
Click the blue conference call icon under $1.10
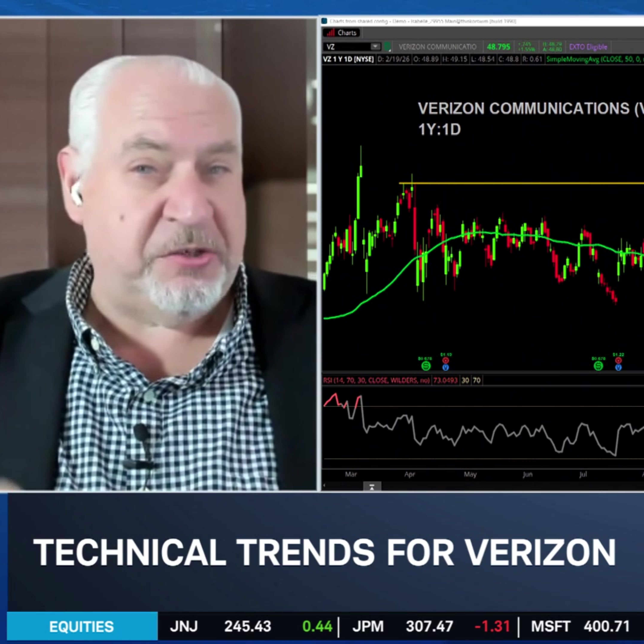(x=446, y=367)
